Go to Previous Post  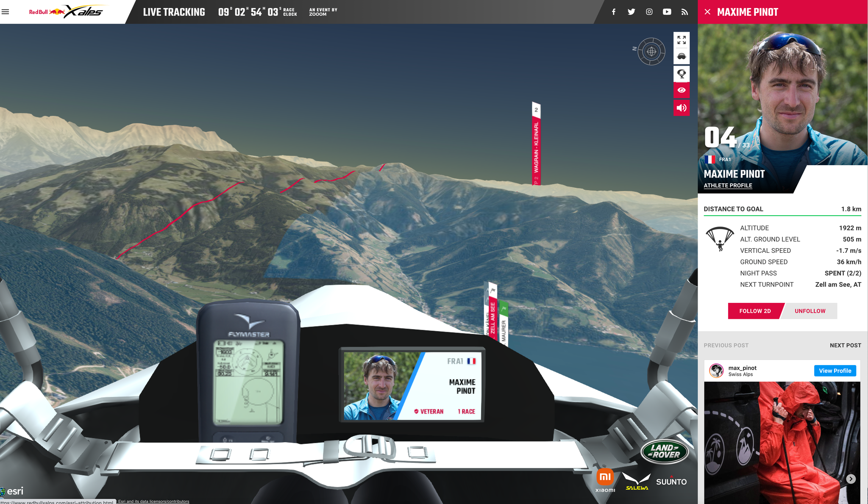(726, 345)
